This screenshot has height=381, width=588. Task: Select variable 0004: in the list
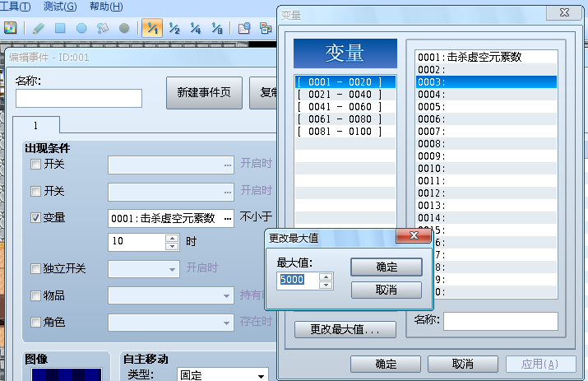click(x=486, y=94)
